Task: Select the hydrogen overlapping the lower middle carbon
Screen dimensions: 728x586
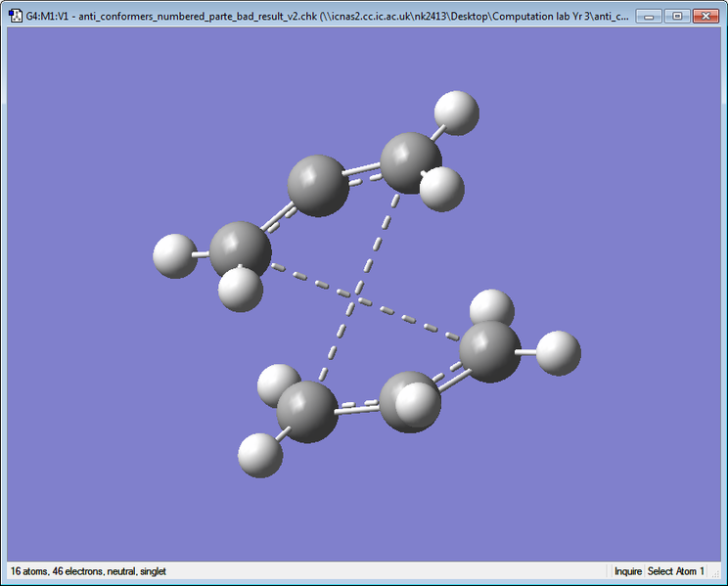Action: (418, 405)
